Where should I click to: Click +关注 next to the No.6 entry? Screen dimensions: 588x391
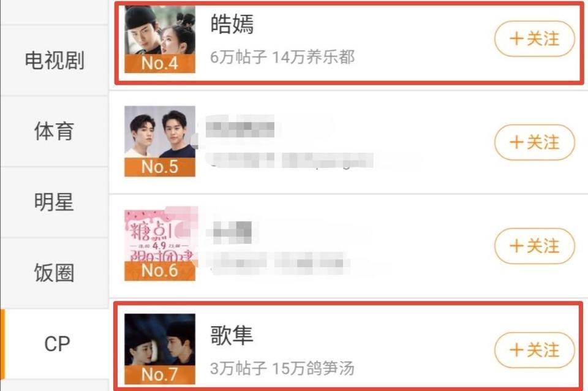(x=534, y=246)
